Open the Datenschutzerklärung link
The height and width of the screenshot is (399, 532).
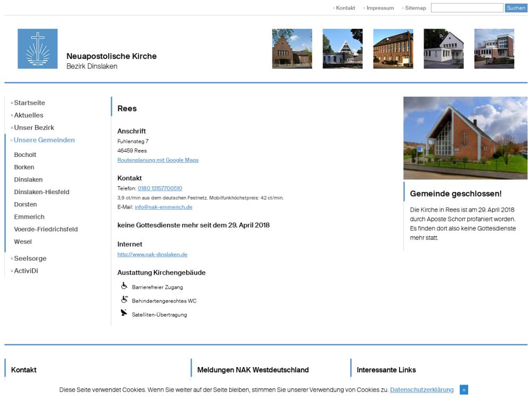pyautogui.click(x=421, y=390)
